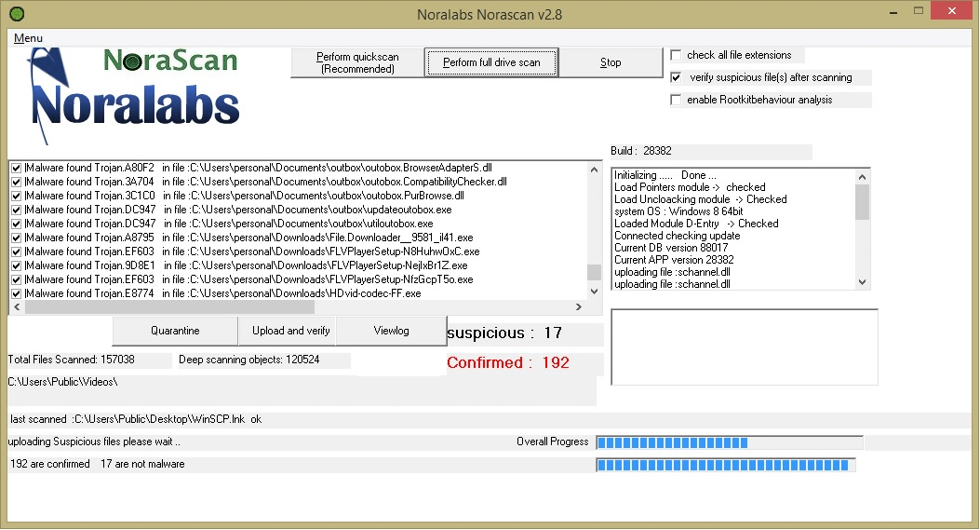The height and width of the screenshot is (530, 980).
Task: Open the Menu menu
Action: pyautogui.click(x=28, y=38)
